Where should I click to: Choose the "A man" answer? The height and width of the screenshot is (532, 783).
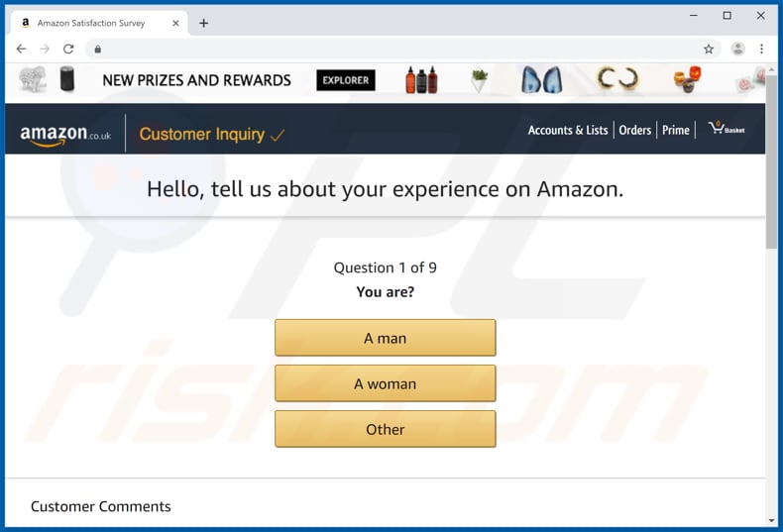tap(385, 338)
